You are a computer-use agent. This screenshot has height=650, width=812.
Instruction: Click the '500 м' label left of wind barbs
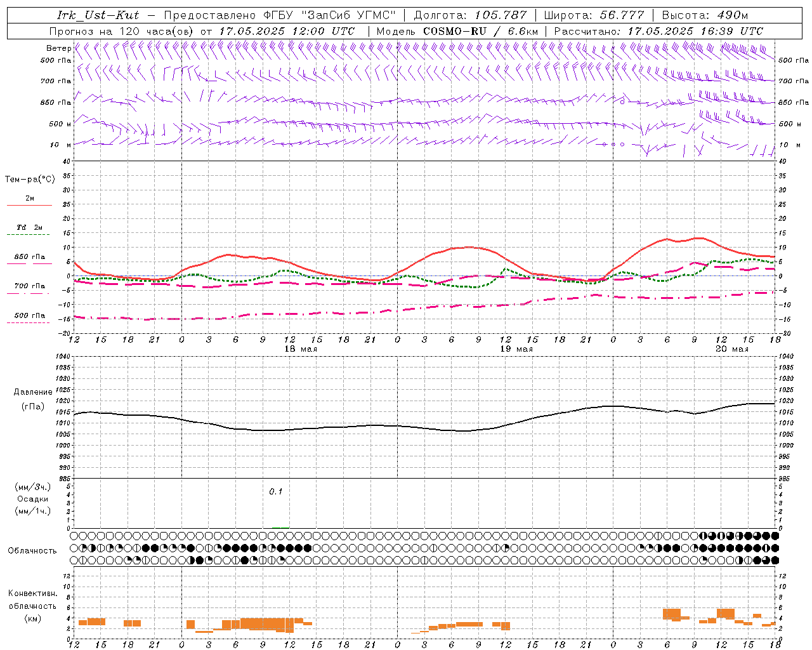pos(60,124)
